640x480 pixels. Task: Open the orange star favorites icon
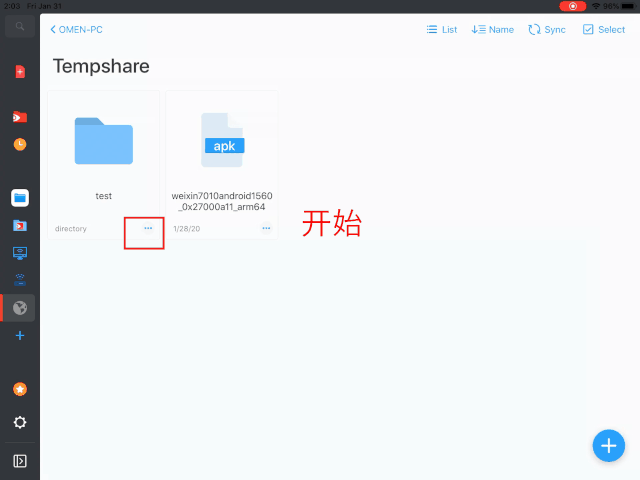(x=20, y=389)
